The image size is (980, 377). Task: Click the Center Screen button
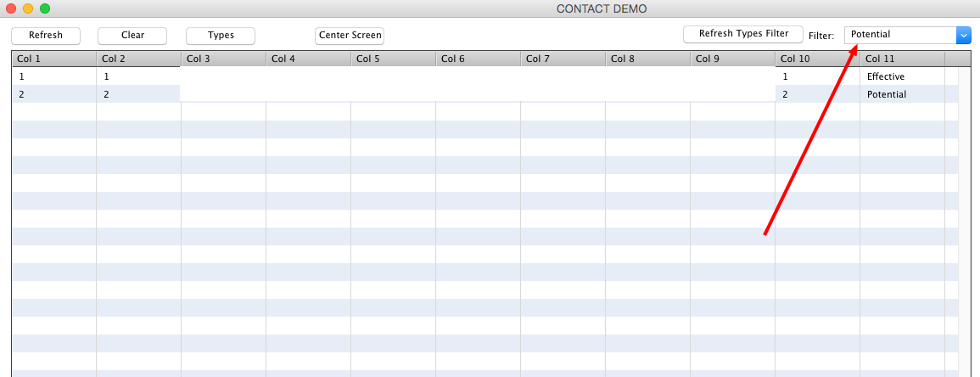[x=350, y=36]
